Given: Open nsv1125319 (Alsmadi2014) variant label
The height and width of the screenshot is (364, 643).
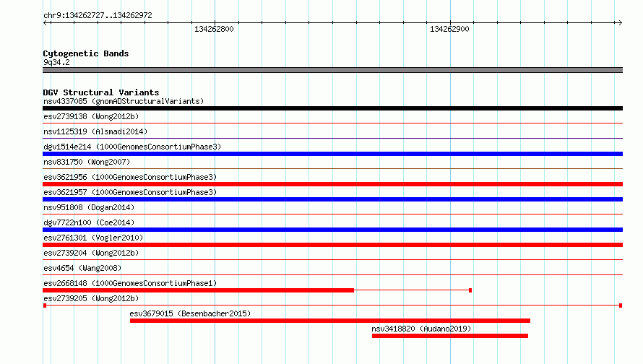Looking at the screenshot, I should click(x=95, y=131).
